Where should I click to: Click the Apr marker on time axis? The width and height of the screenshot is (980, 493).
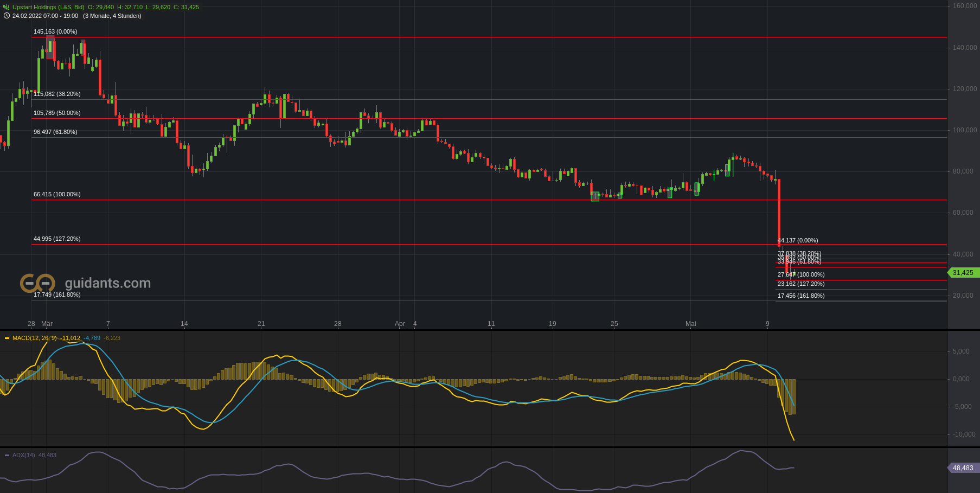tap(400, 324)
